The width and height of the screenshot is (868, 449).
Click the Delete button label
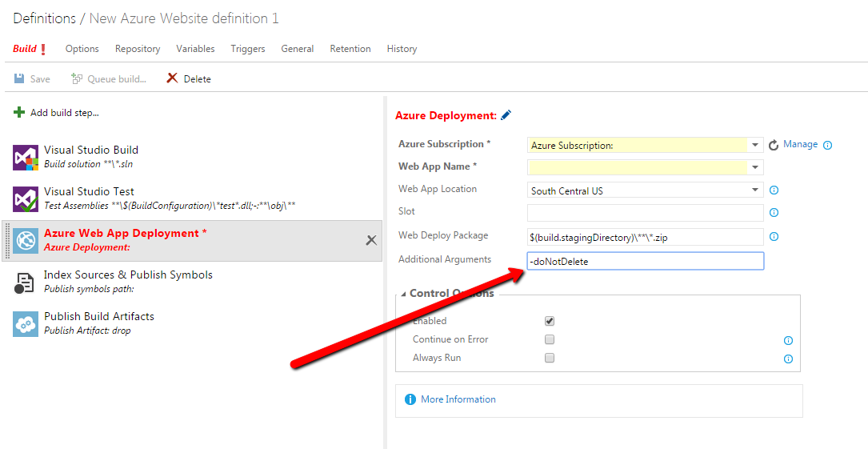(x=197, y=79)
